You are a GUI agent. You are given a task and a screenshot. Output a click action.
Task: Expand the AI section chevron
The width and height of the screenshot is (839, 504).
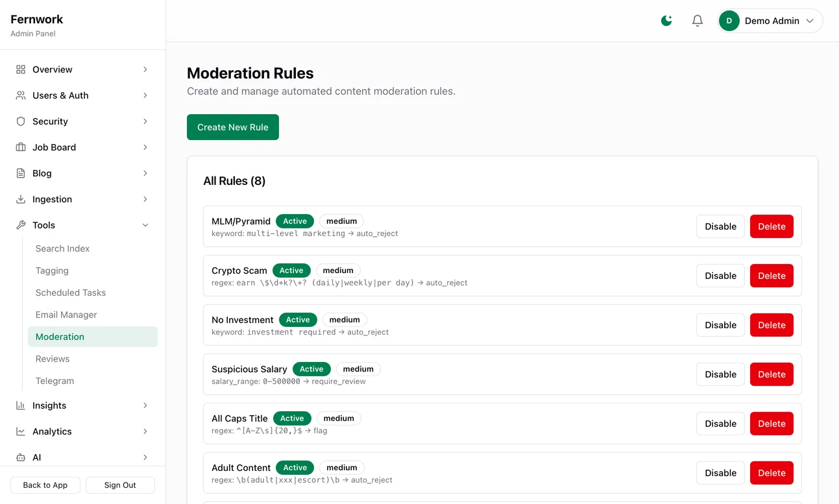point(145,457)
